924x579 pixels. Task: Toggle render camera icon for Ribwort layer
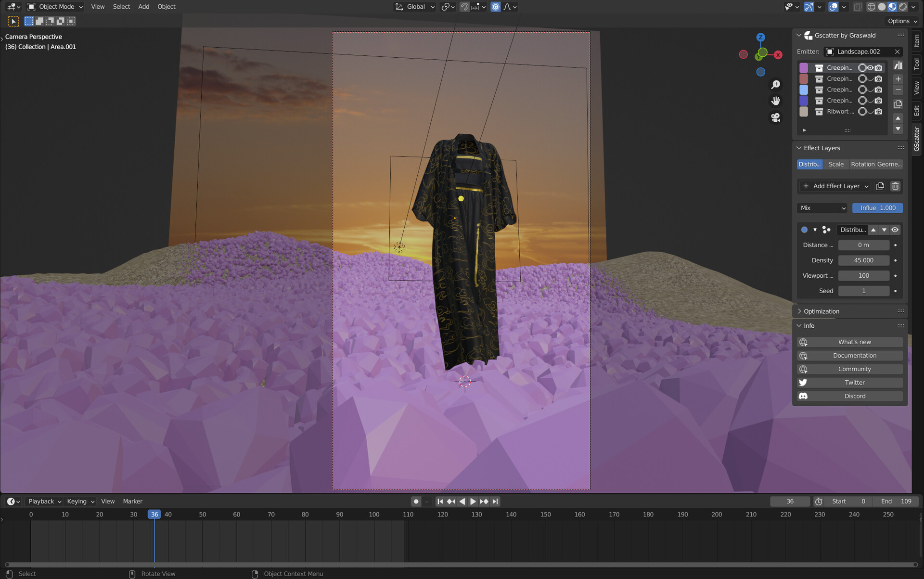point(879,112)
